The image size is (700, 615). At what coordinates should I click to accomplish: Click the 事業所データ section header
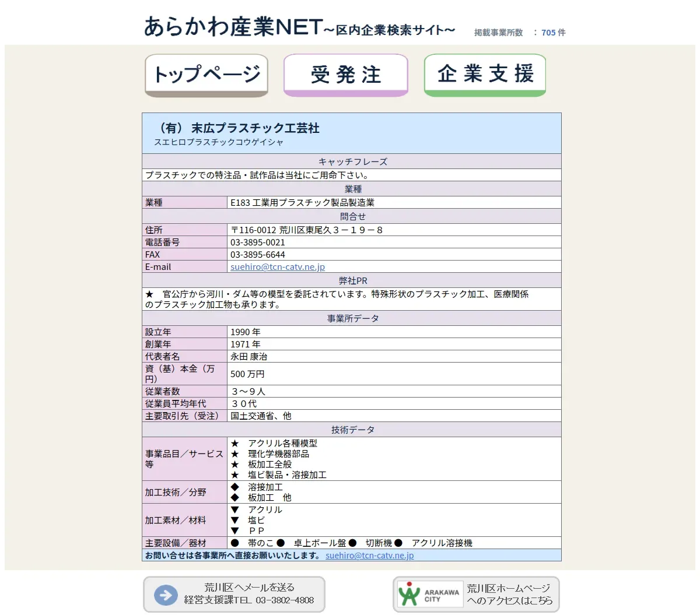(352, 318)
